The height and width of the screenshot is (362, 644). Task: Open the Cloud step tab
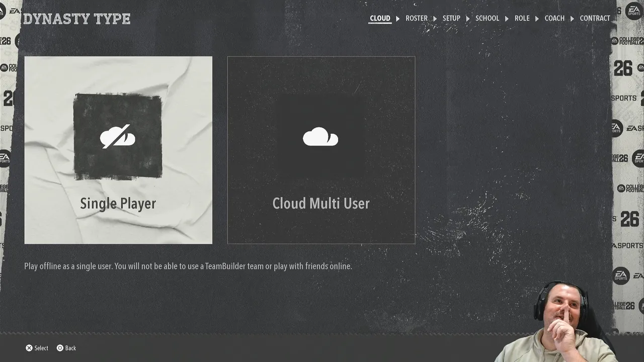380,19
